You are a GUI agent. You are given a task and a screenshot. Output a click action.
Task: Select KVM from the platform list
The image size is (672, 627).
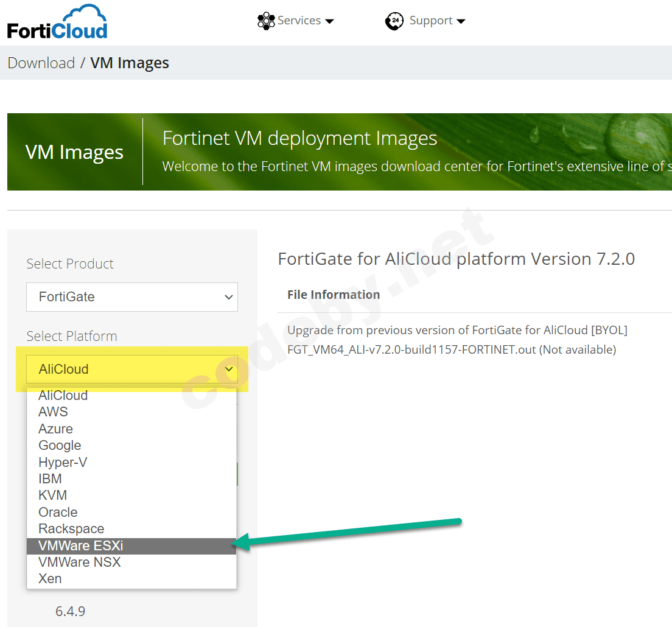coord(52,496)
